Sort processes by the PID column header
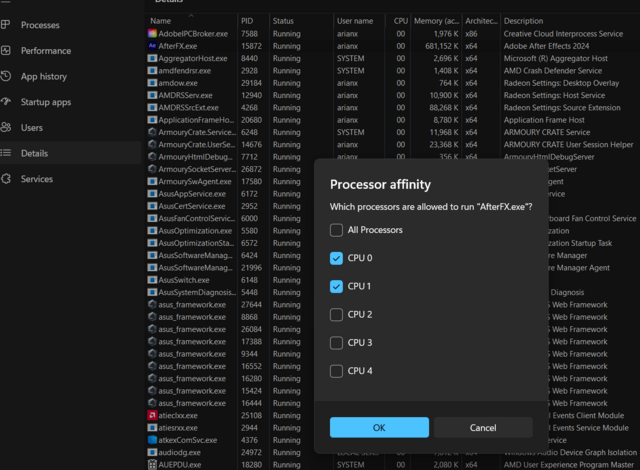640x470 pixels. [247, 20]
